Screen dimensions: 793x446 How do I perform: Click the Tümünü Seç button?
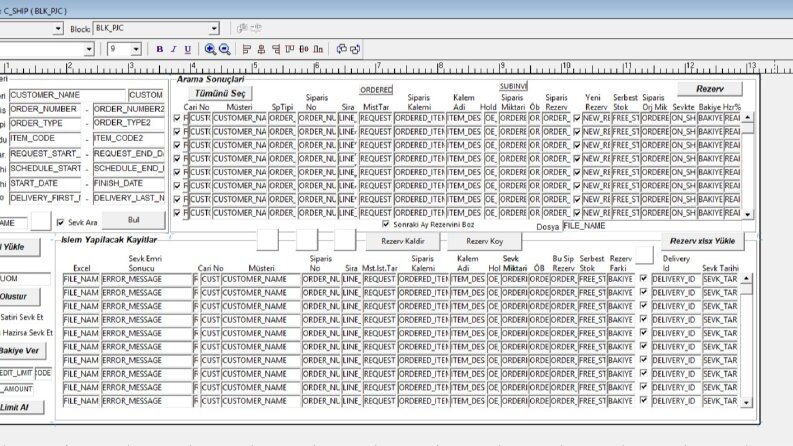pyautogui.click(x=220, y=94)
